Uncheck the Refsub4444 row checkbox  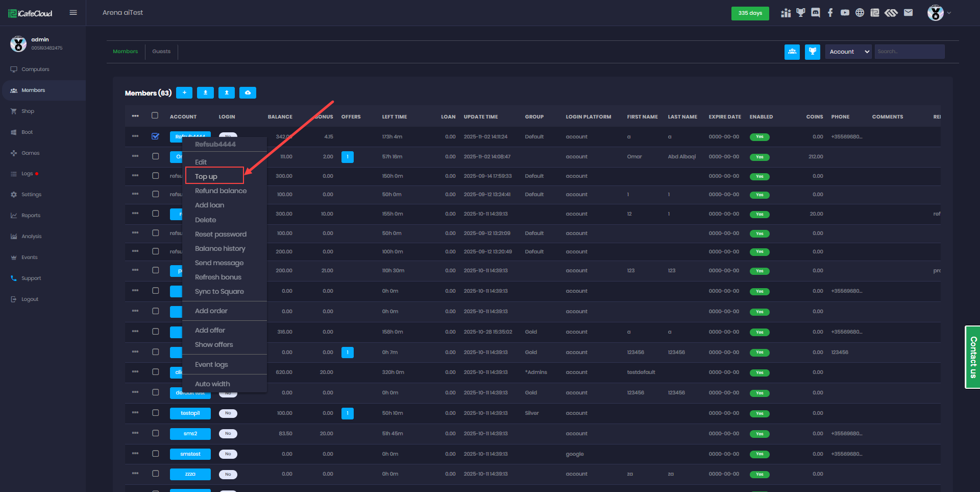(155, 136)
